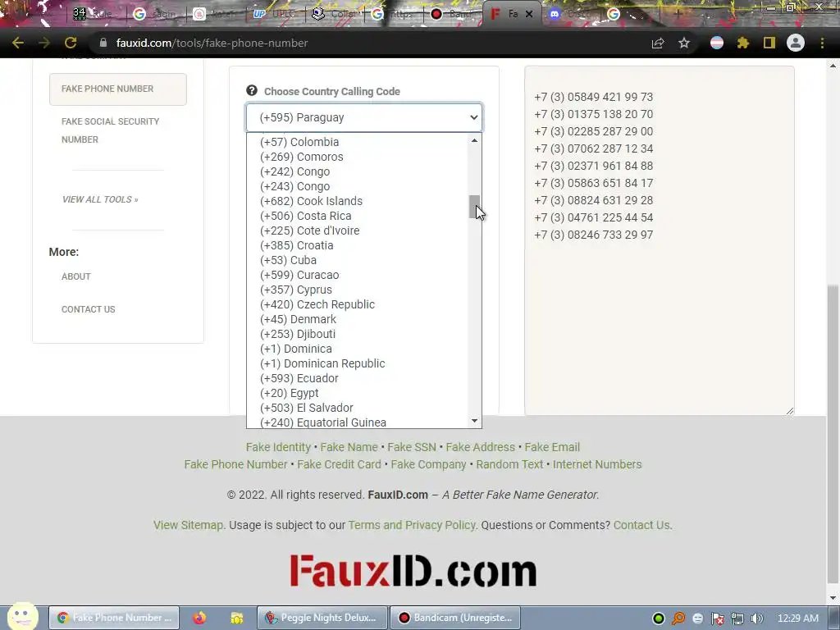840x630 pixels.
Task: Open Terms and Privacy Policy link
Action: [412, 525]
